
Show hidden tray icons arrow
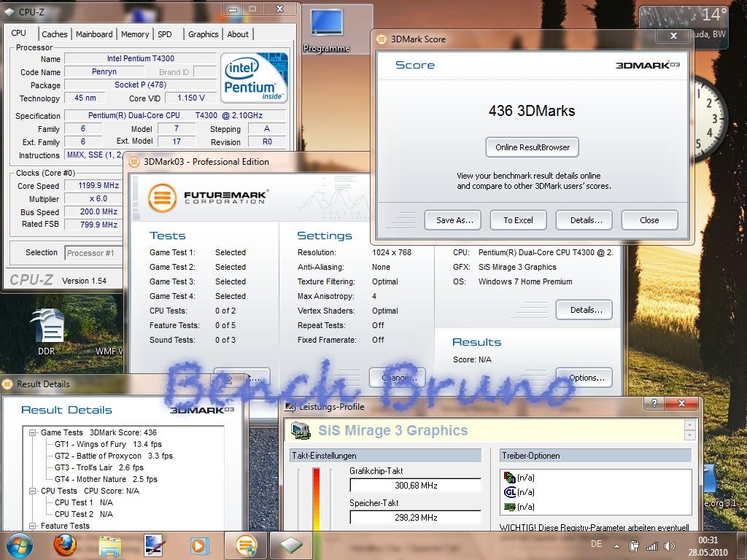tap(616, 547)
